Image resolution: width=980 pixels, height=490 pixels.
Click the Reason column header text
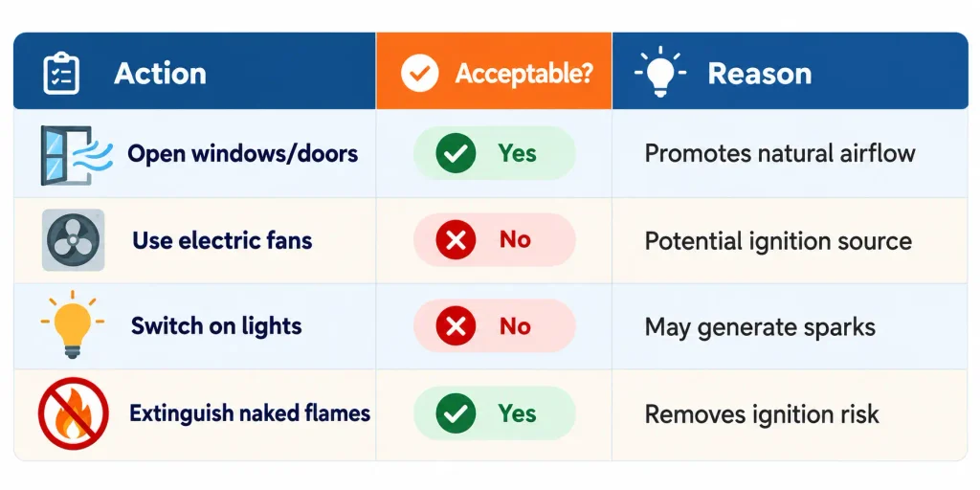[x=759, y=74]
